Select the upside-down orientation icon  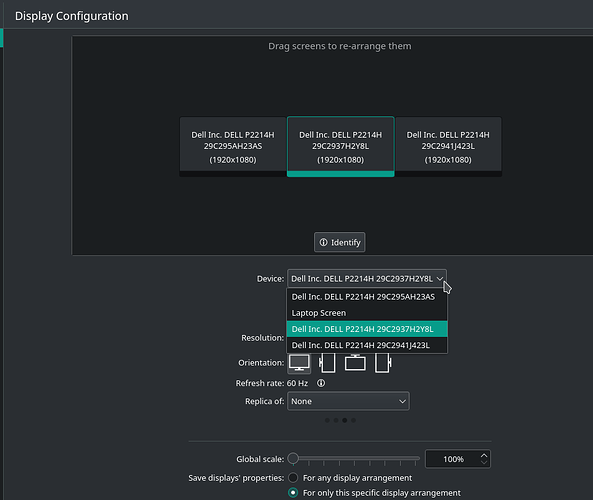[x=355, y=363]
